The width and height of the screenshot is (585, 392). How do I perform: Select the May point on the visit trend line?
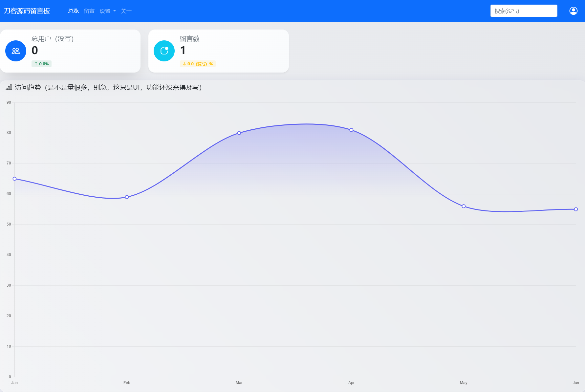[464, 206]
